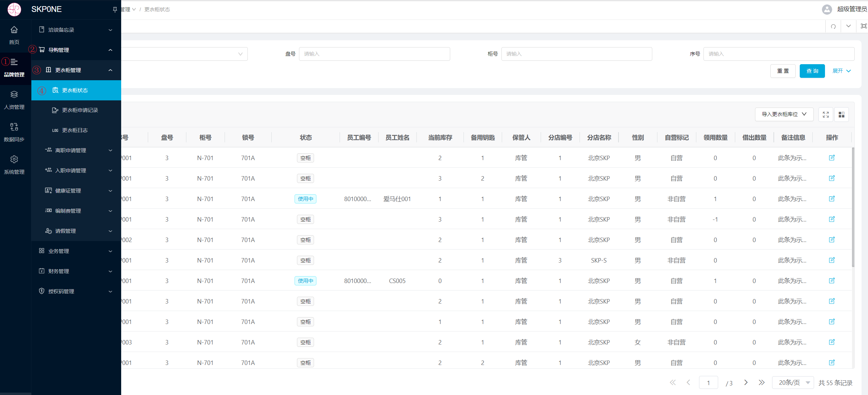Open the 系统管理 gear icon
Image resolution: width=868 pixels, height=395 pixels.
(14, 159)
